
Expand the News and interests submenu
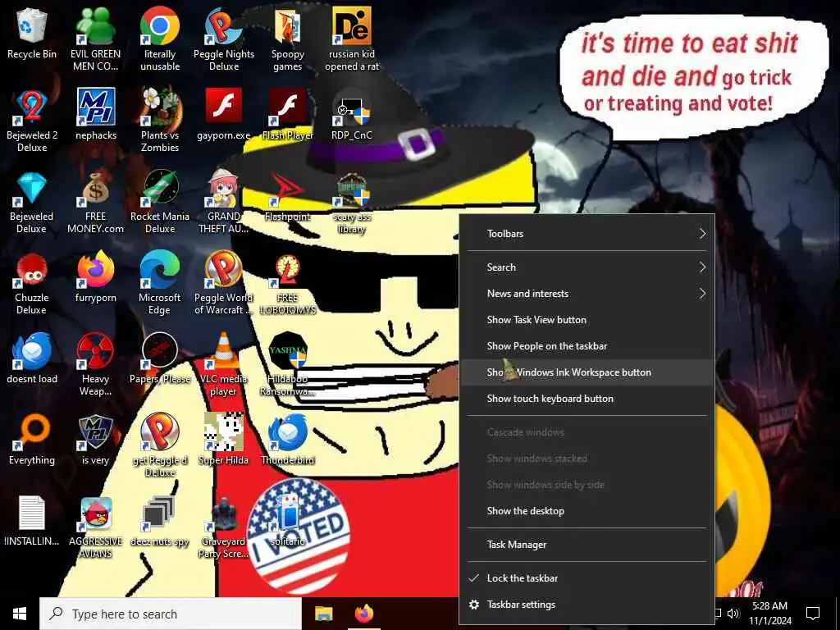587,294
